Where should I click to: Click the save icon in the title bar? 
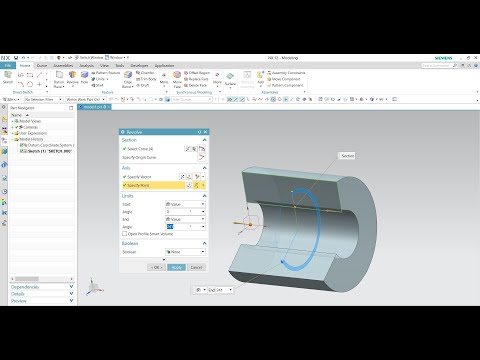[16, 58]
